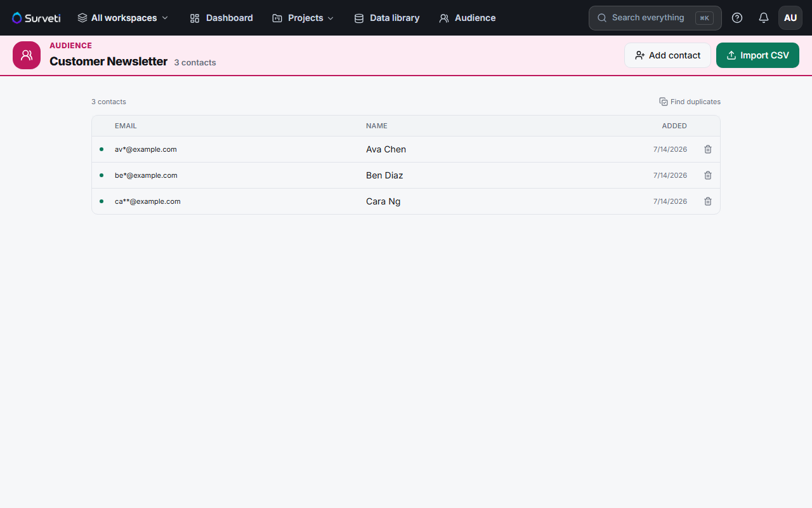Click the green status dot for Cara Ng
This screenshot has width=812, height=508.
click(x=101, y=201)
